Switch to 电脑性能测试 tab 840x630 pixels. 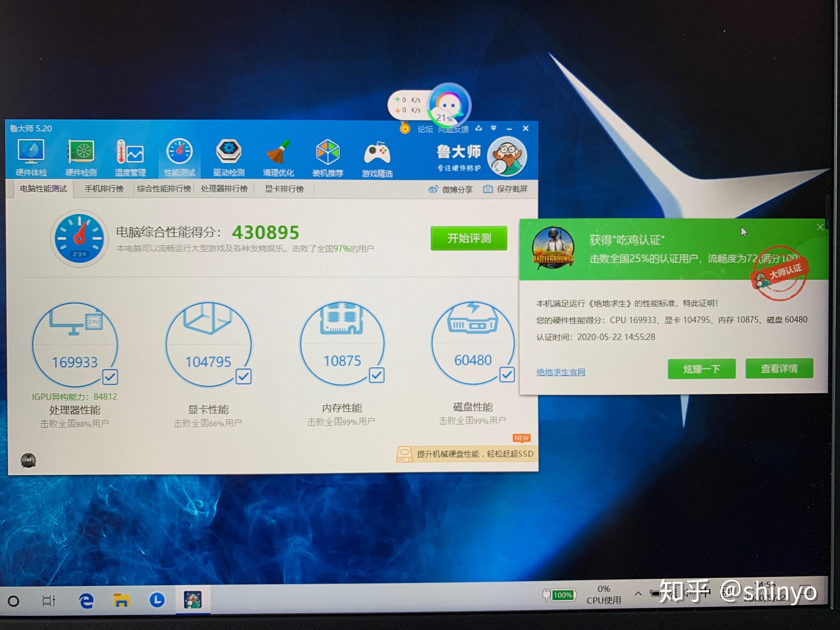pos(43,189)
